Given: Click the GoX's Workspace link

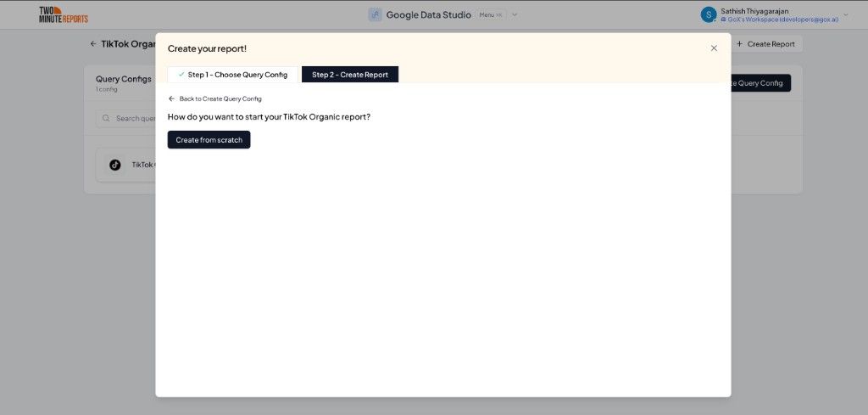Looking at the screenshot, I should click(x=780, y=20).
